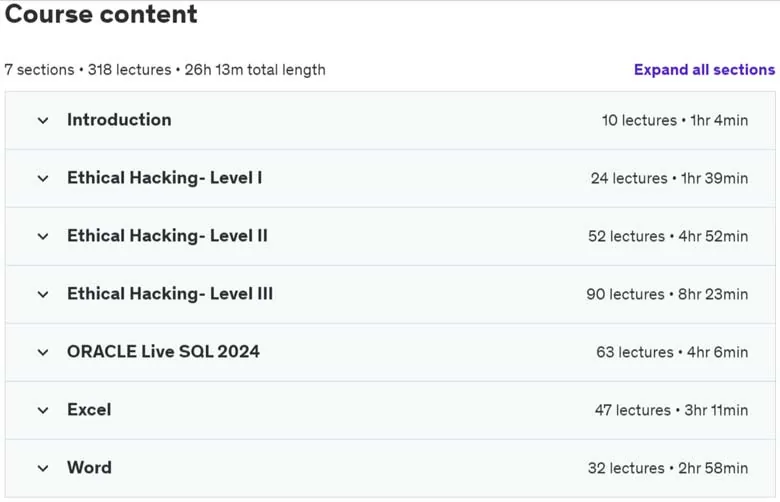This screenshot has height=502, width=780.
Task: Expand the Introduction section chevron
Action: (43, 120)
